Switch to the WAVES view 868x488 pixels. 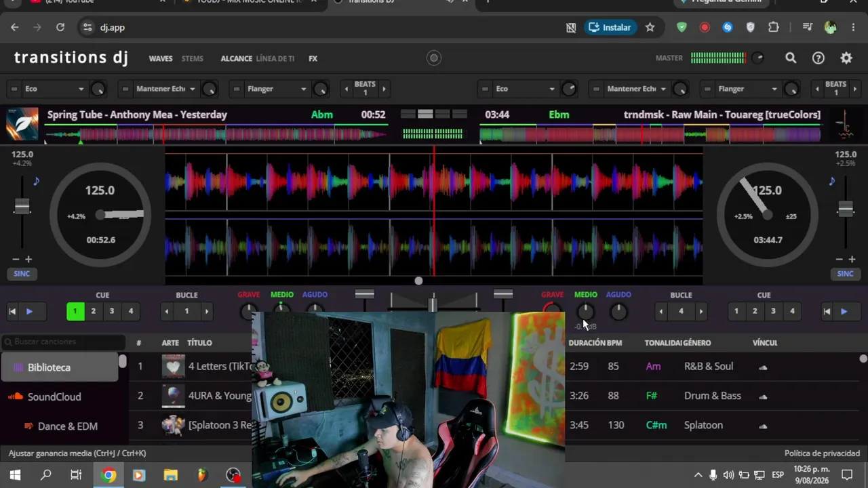click(x=161, y=59)
